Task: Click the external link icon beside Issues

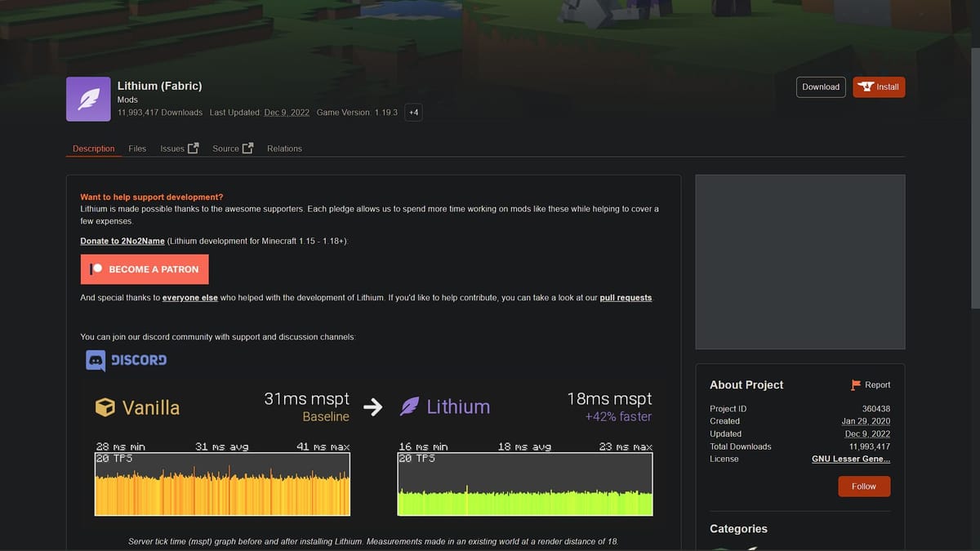Action: click(x=194, y=148)
